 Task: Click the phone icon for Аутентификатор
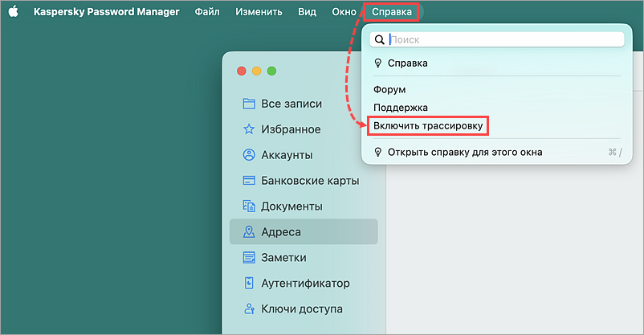[x=249, y=283]
